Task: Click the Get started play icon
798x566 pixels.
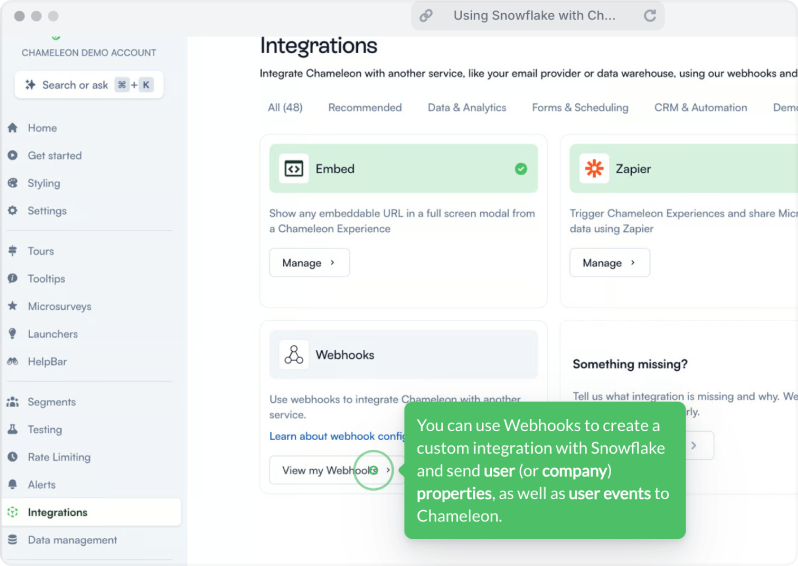Action: click(13, 155)
